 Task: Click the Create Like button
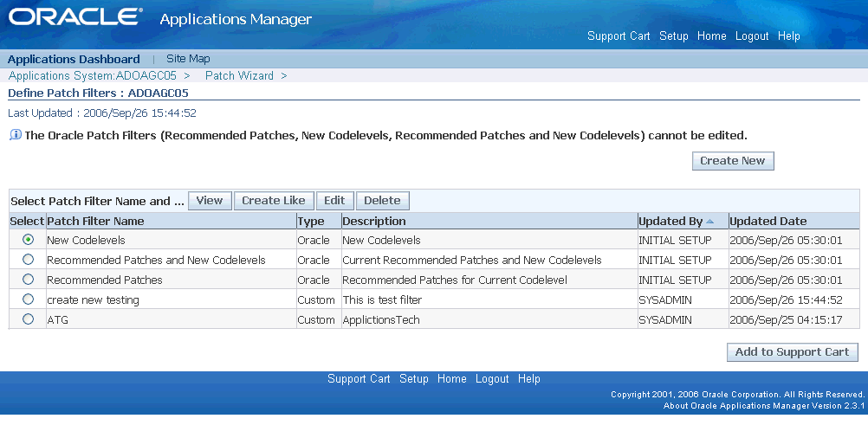click(274, 201)
